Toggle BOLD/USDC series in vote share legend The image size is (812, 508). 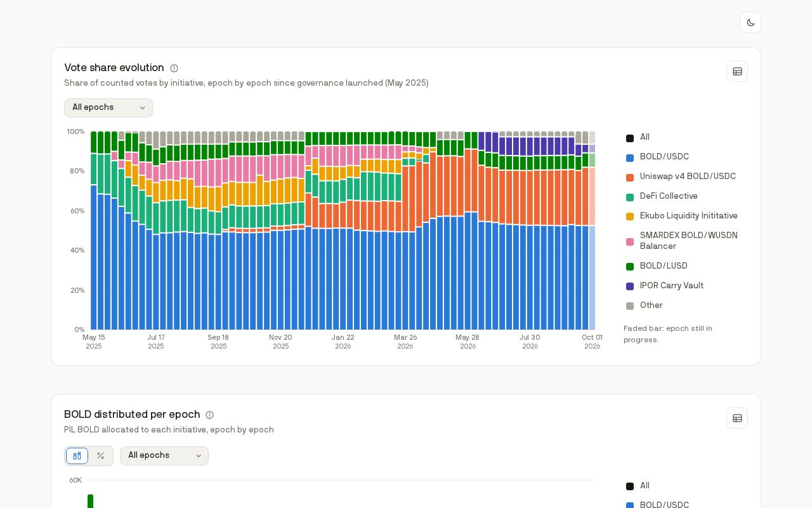658,157
